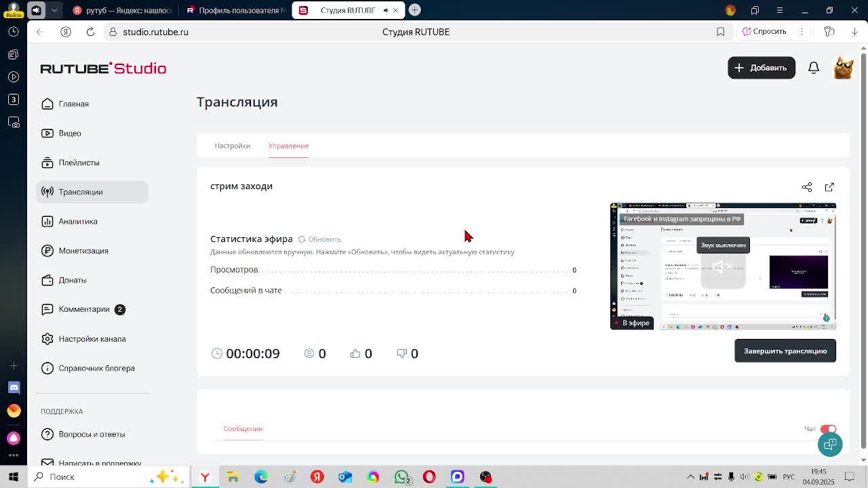Switch to Настройки tab

pos(232,146)
